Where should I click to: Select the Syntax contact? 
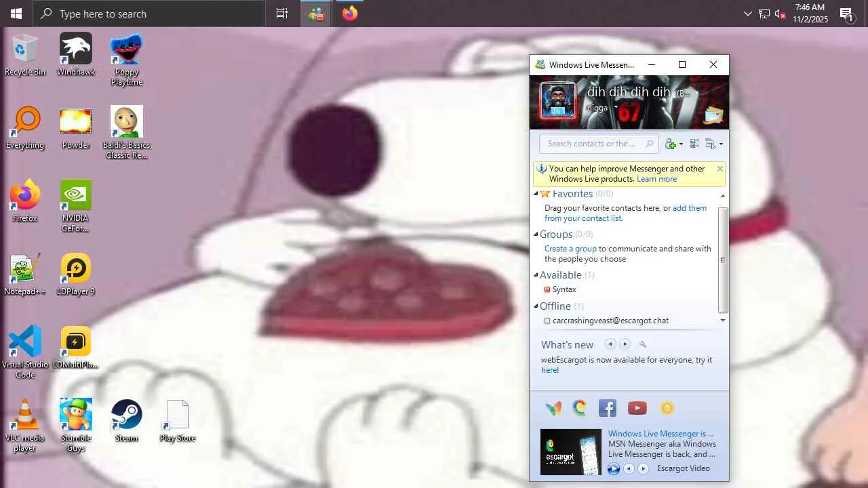564,289
